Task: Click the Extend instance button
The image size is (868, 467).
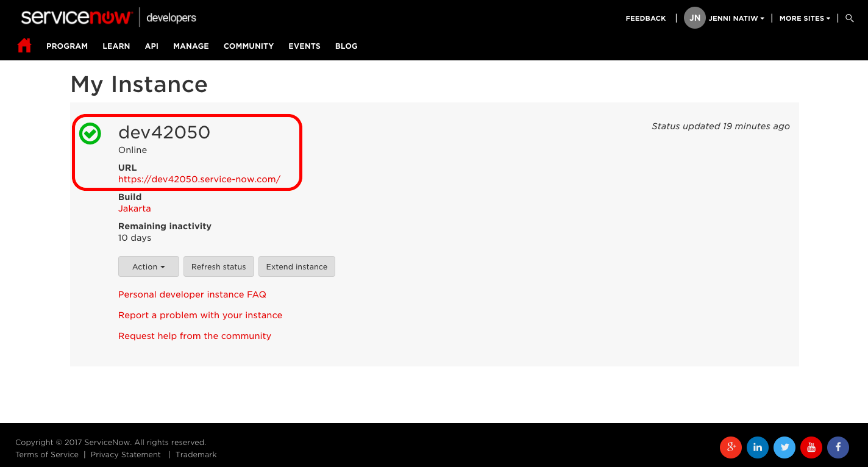Action: coord(297,266)
